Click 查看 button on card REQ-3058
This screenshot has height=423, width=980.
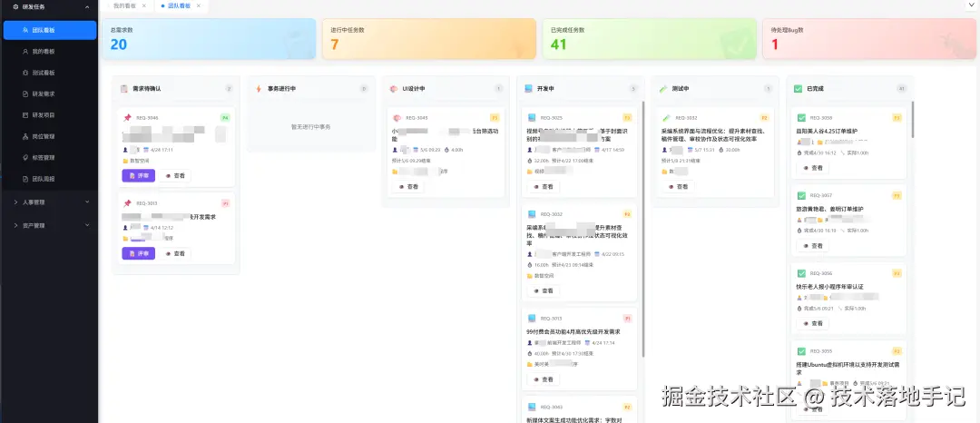[x=812, y=168]
